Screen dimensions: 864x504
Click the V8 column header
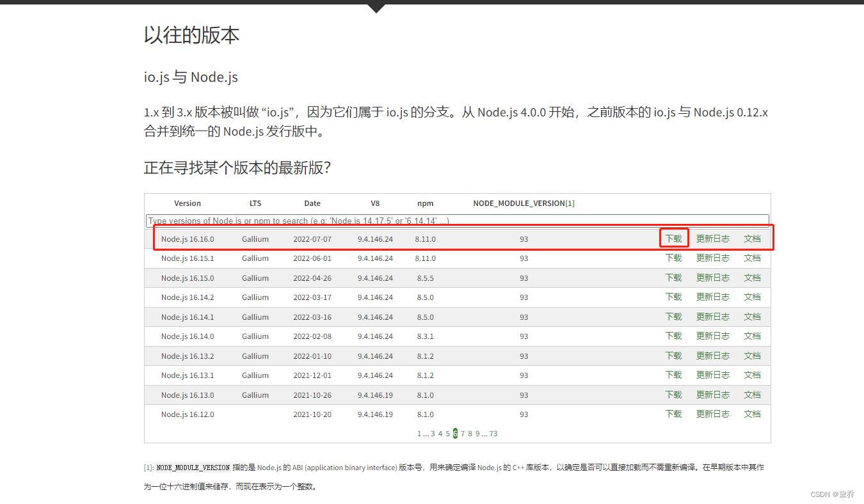(x=375, y=203)
